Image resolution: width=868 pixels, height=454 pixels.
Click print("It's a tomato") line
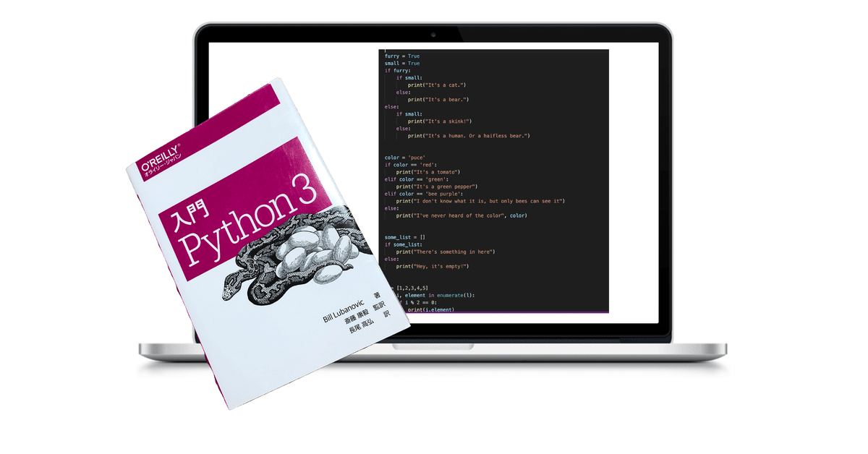(428, 172)
